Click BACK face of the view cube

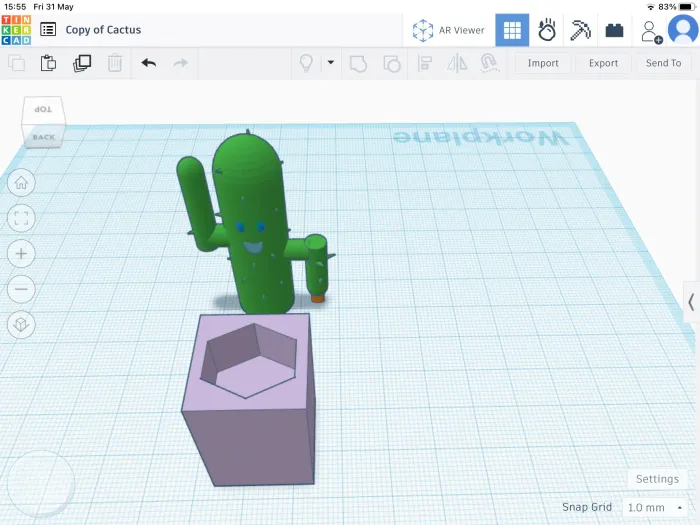[44, 137]
